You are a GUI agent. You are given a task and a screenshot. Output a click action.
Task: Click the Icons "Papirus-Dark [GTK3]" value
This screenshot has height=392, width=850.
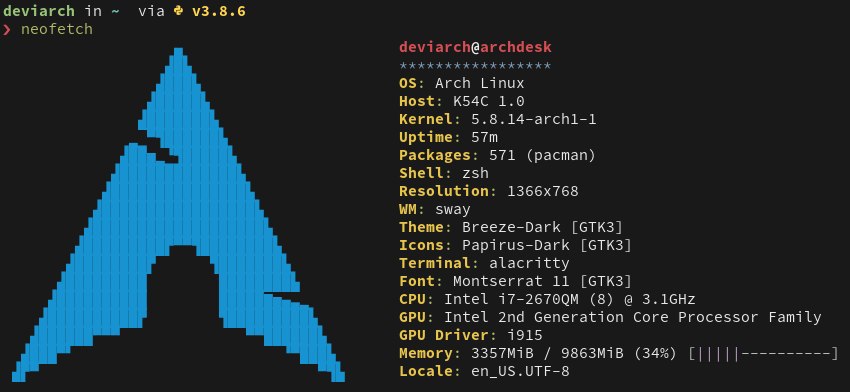547,245
